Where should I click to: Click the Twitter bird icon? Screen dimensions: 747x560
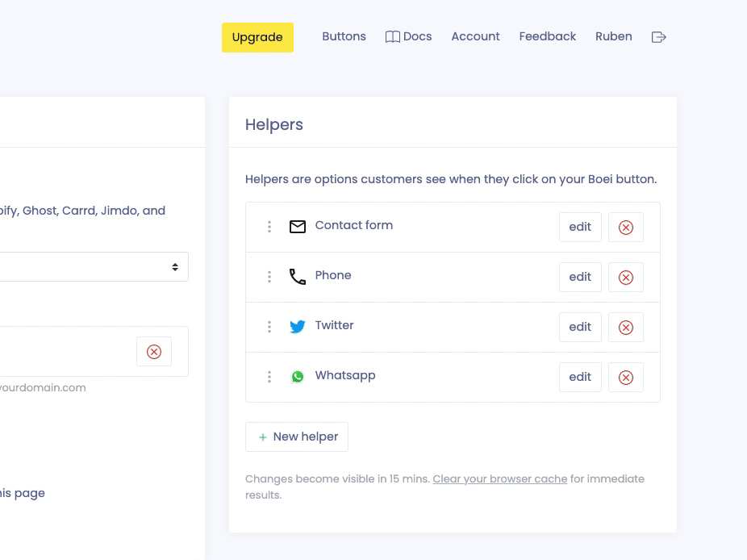click(x=298, y=327)
